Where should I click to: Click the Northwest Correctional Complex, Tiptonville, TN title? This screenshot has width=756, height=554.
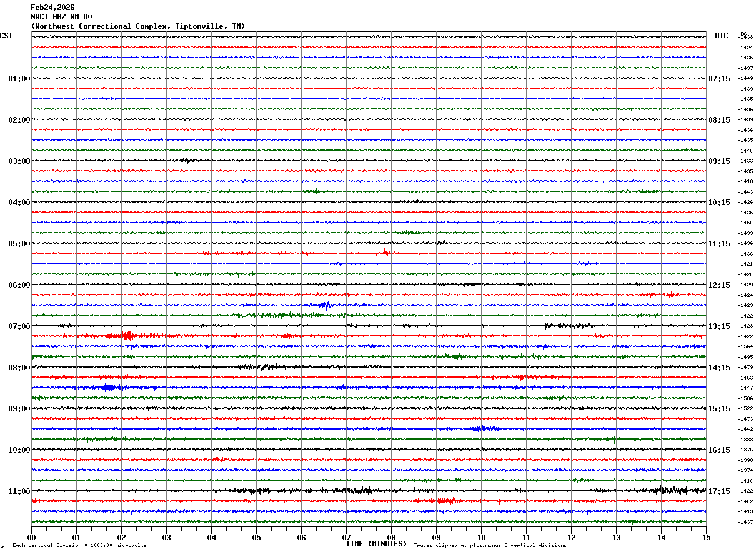pyautogui.click(x=138, y=26)
